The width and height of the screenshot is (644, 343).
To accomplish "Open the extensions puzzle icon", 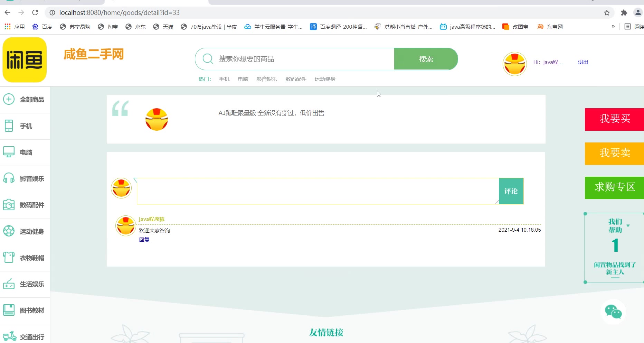I will click(624, 13).
